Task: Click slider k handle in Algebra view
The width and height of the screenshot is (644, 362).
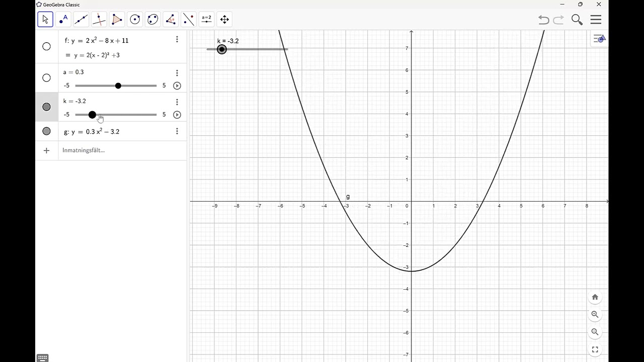Action: pyautogui.click(x=92, y=115)
